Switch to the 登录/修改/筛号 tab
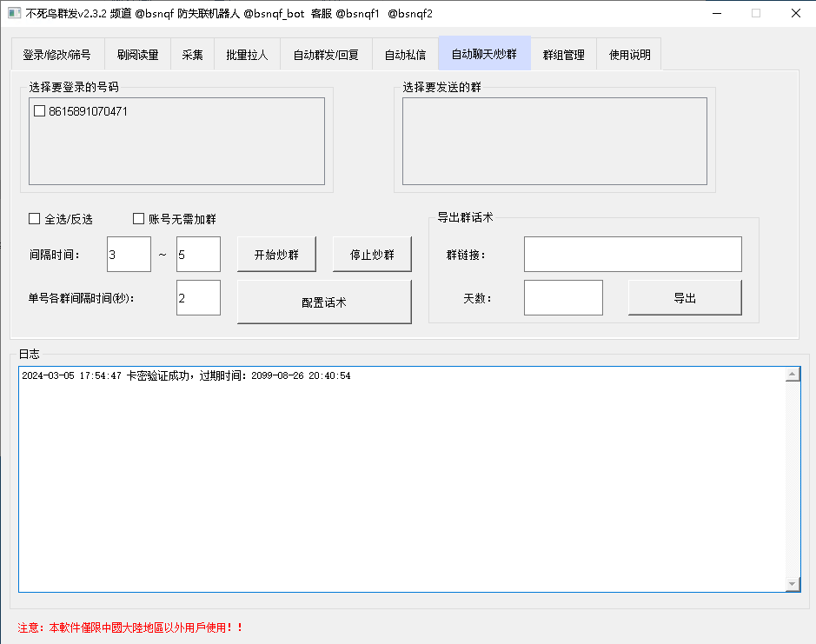Viewport: 816px width, 644px height. click(56, 55)
